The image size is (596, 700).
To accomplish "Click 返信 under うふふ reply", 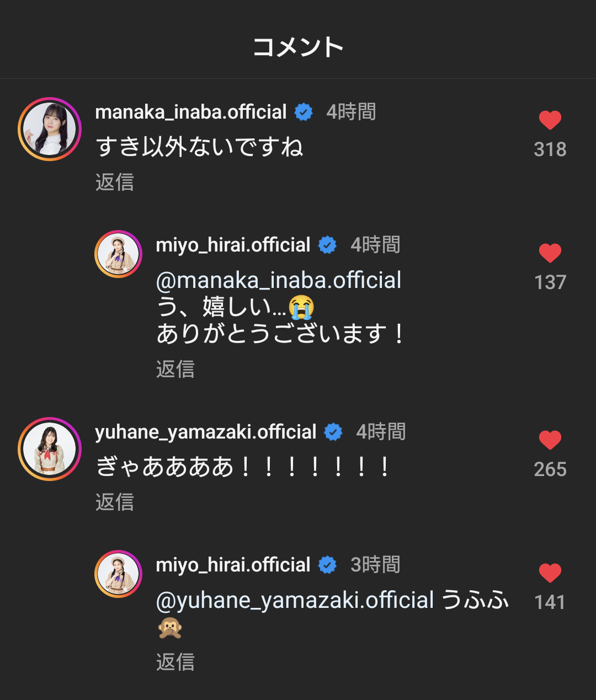I will 175,661.
